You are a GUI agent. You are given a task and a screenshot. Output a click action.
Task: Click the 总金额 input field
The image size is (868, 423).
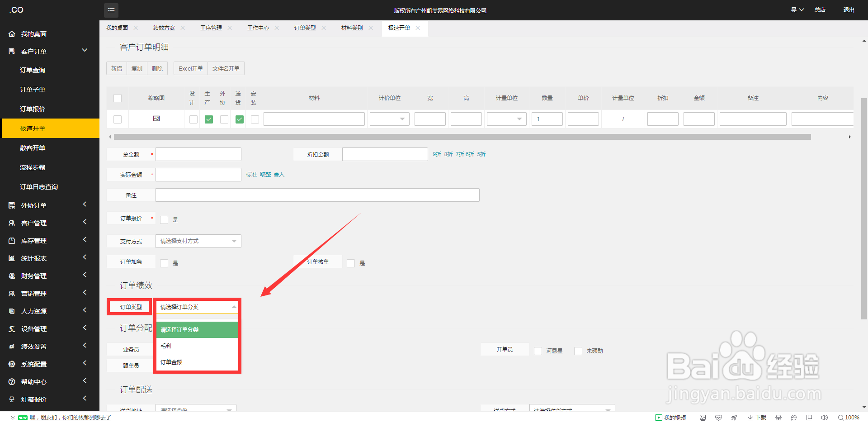click(198, 154)
